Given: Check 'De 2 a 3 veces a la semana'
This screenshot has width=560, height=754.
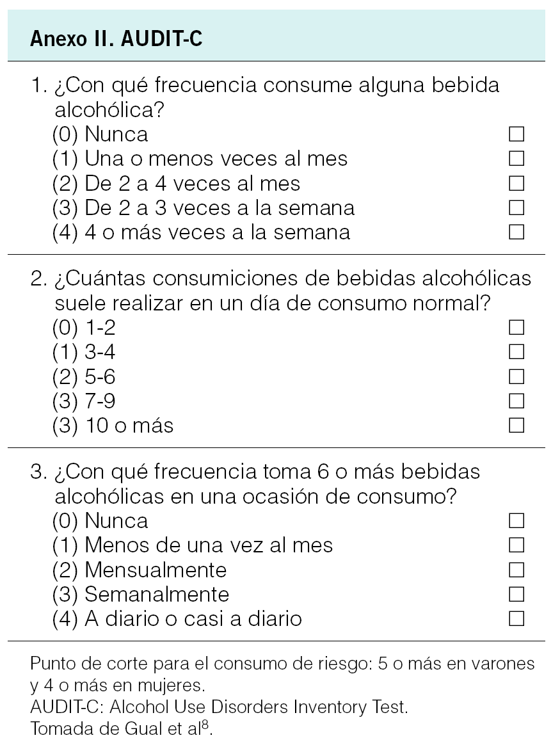Looking at the screenshot, I should [x=516, y=207].
